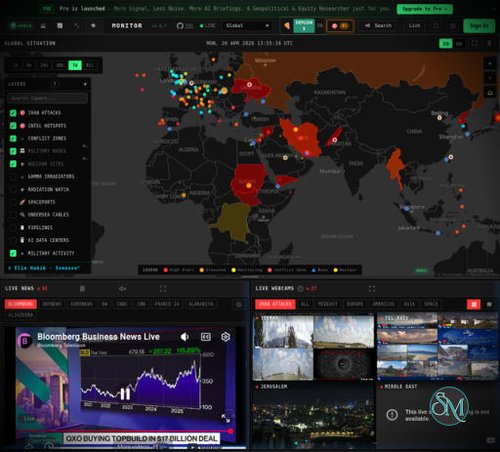This screenshot has height=452, width=500.
Task: Click the Sign In button
Action: (x=479, y=26)
